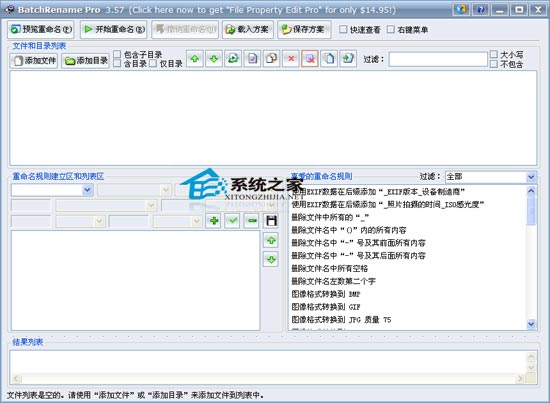Click the green plus add rule button
The width and height of the screenshot is (550, 403).
[214, 221]
